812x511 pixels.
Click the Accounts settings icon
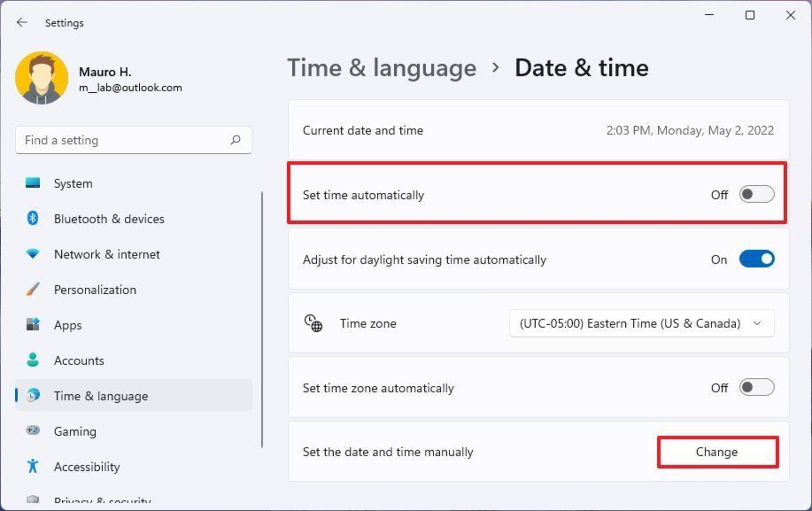(33, 360)
